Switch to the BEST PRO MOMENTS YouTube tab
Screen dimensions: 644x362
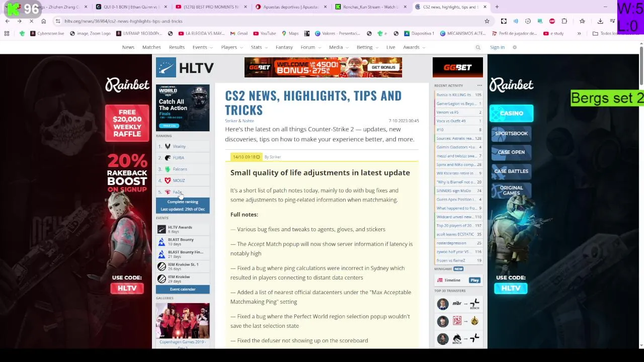pos(211,7)
